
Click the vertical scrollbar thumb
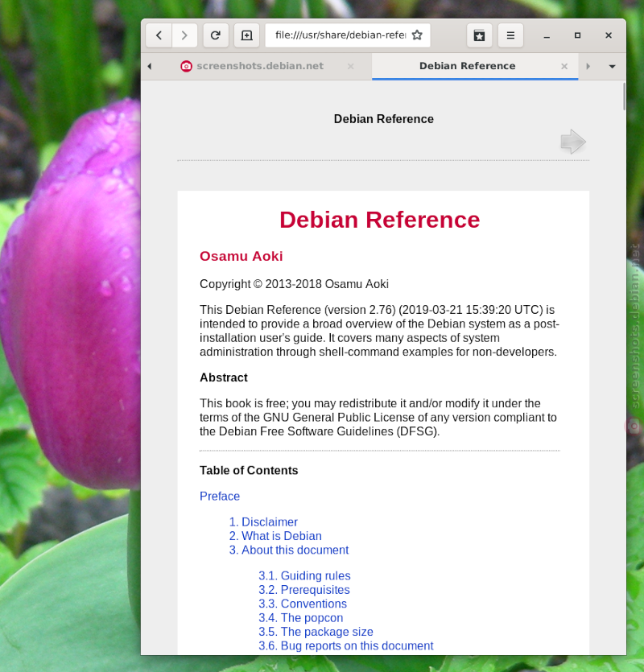[623, 97]
